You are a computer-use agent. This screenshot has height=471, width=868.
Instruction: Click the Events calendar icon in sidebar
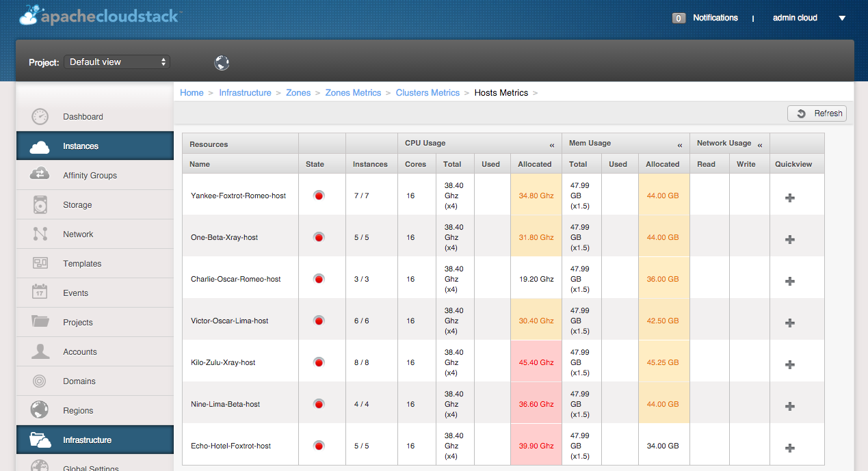[x=40, y=293]
